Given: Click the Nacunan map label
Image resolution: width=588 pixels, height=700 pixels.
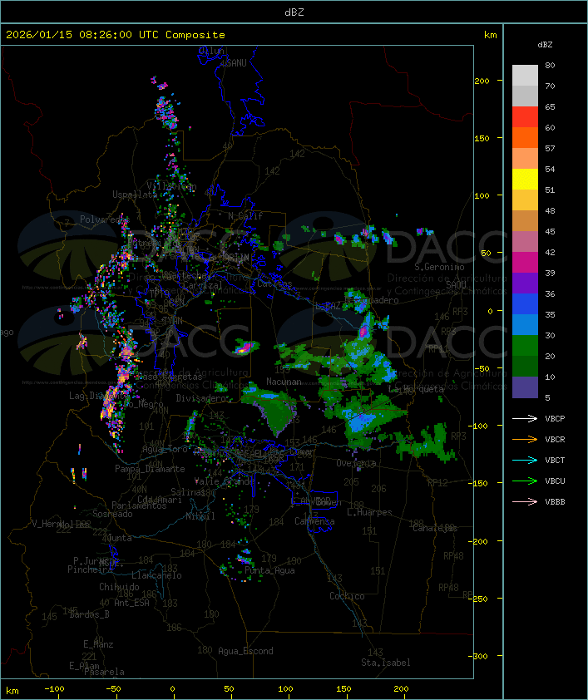Looking at the screenshot, I should 284,382.
